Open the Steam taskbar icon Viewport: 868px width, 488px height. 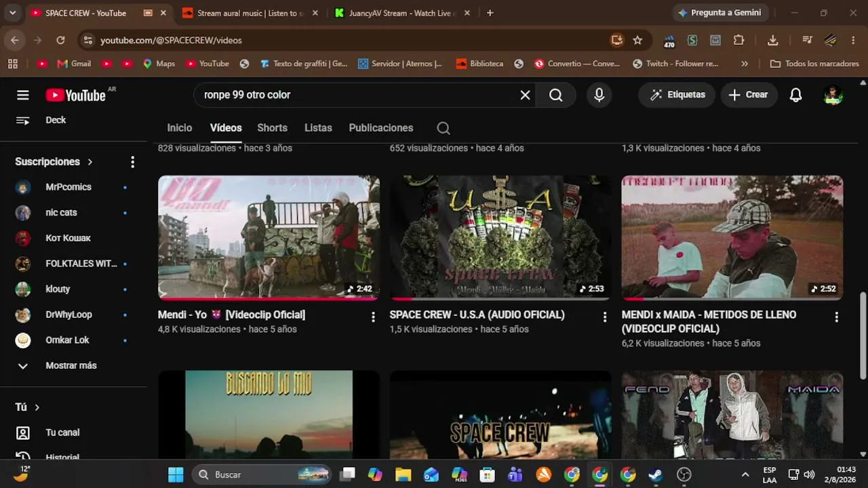[656, 474]
